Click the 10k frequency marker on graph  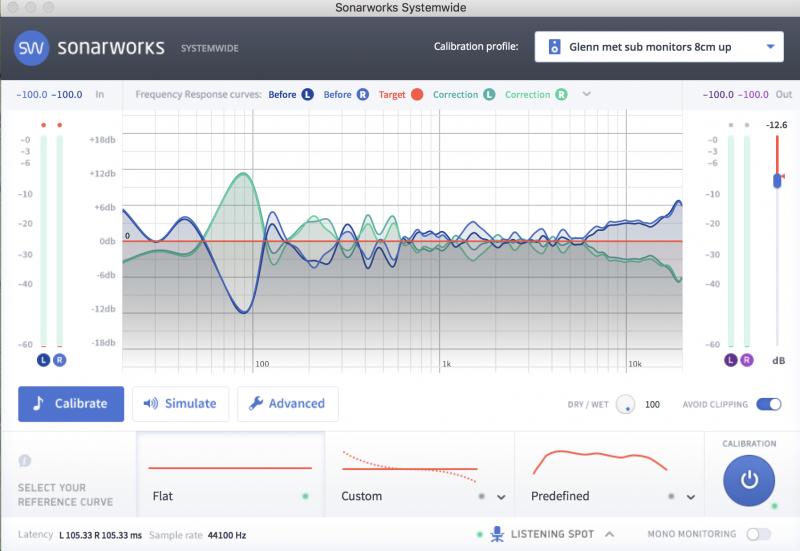coord(635,364)
